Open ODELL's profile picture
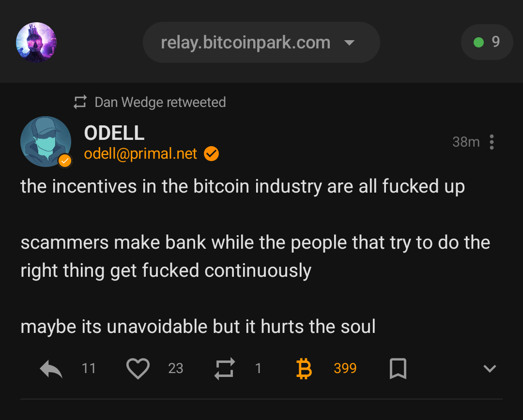 (x=46, y=142)
